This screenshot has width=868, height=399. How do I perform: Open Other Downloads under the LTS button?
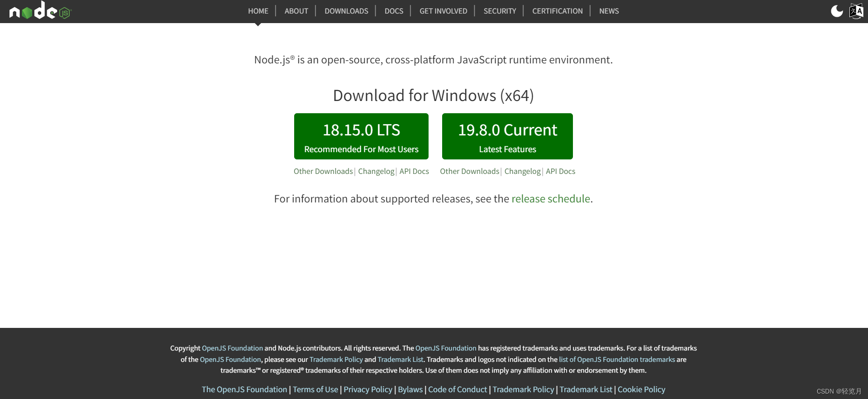coord(323,171)
